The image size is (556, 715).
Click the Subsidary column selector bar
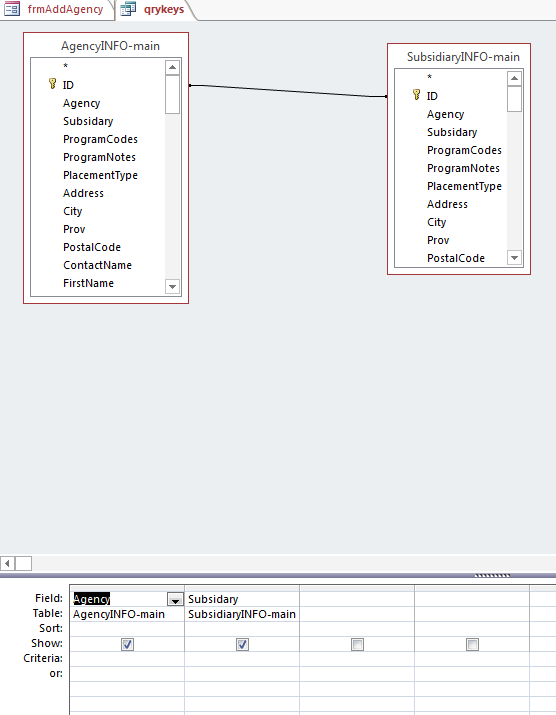point(242,588)
